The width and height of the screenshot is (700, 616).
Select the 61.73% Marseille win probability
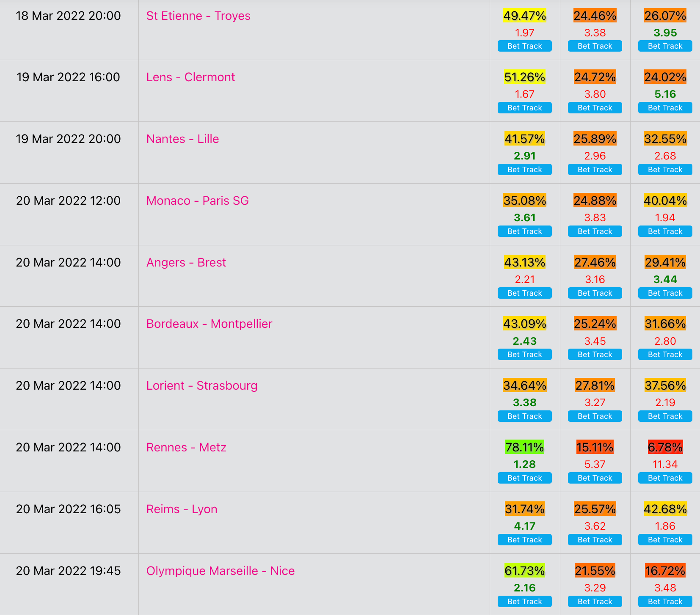[x=525, y=571]
